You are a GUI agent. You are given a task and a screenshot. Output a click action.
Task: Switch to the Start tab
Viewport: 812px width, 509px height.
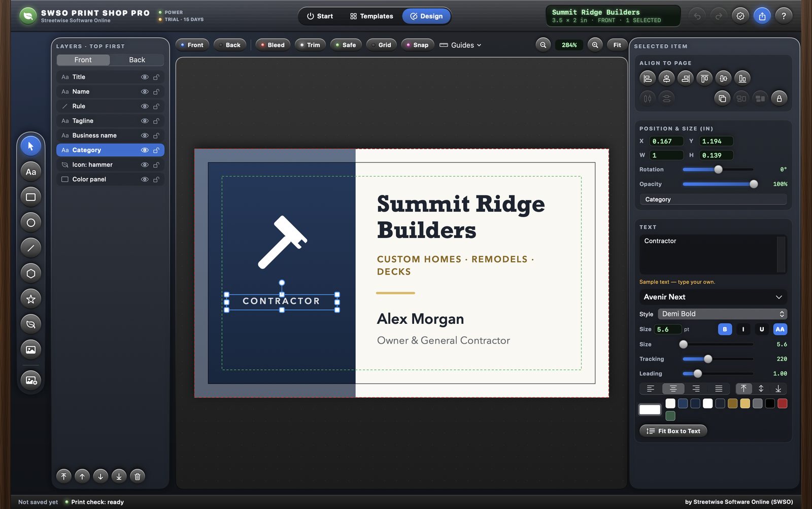[x=320, y=16]
